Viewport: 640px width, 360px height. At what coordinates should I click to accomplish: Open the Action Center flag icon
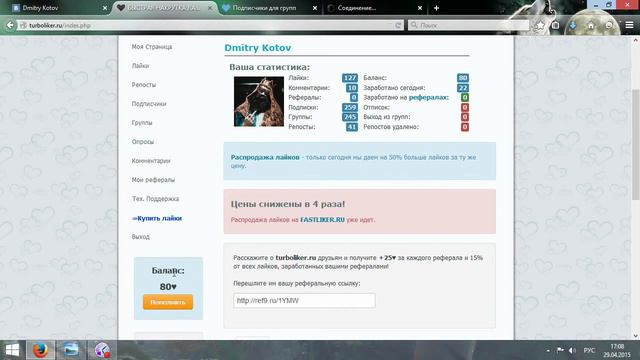(560, 351)
